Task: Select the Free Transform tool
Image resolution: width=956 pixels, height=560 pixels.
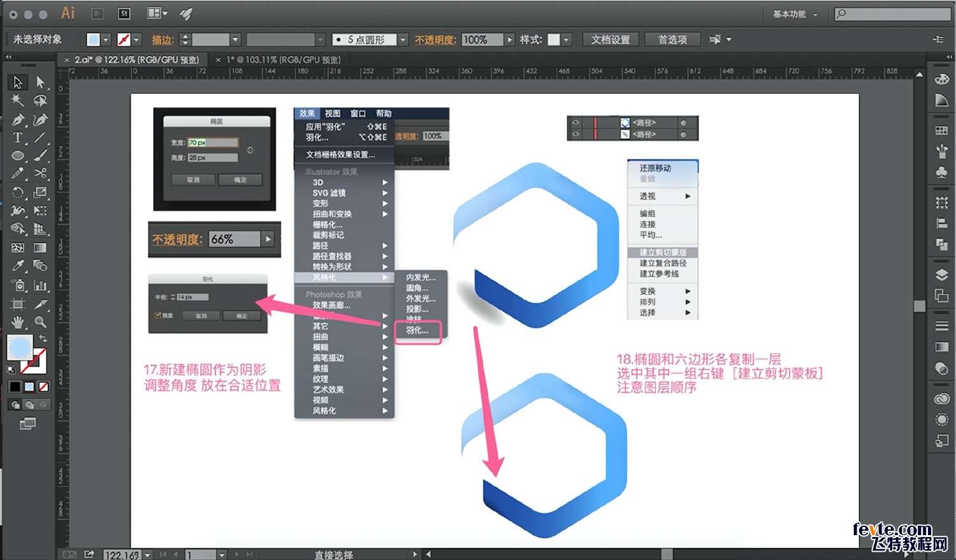Action: point(40,211)
